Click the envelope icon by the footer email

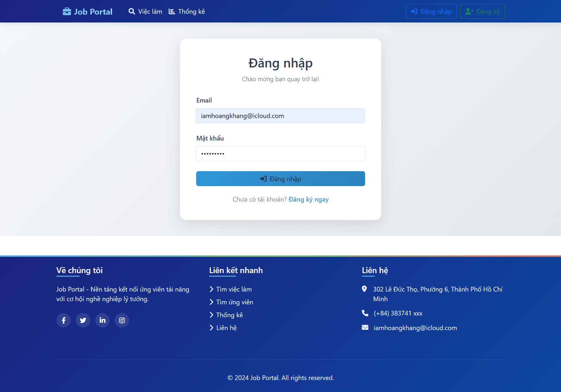click(x=365, y=327)
